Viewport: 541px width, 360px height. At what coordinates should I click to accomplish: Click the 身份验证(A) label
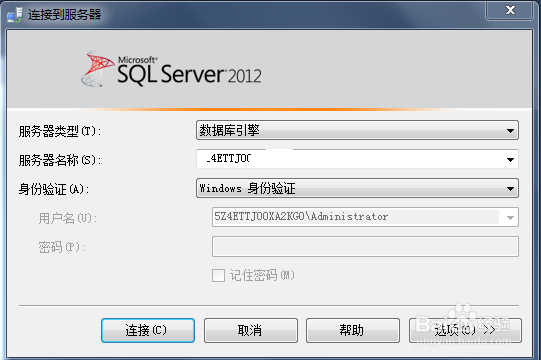coord(54,189)
